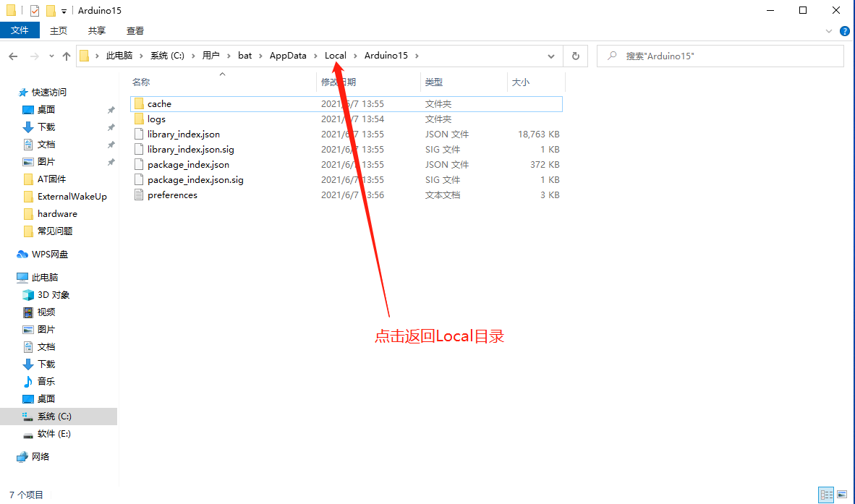855x504 pixels.
Task: Open the hardware folder in sidebar
Action: (x=51, y=214)
